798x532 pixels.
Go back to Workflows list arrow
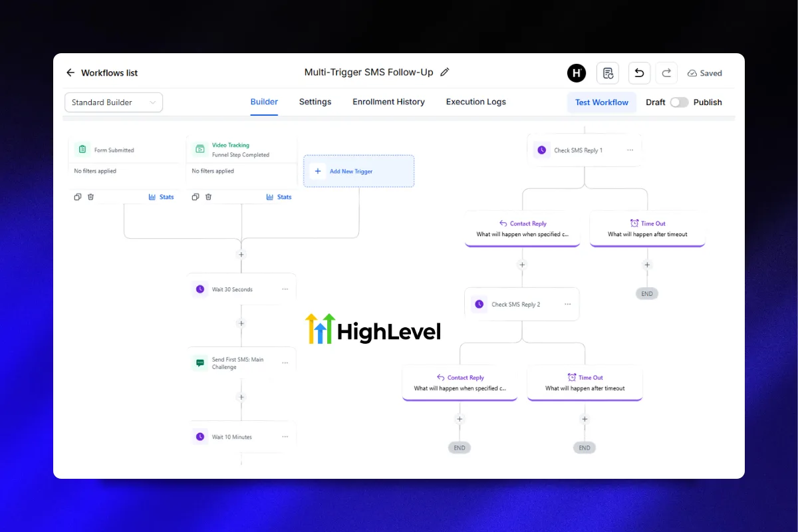pos(70,73)
